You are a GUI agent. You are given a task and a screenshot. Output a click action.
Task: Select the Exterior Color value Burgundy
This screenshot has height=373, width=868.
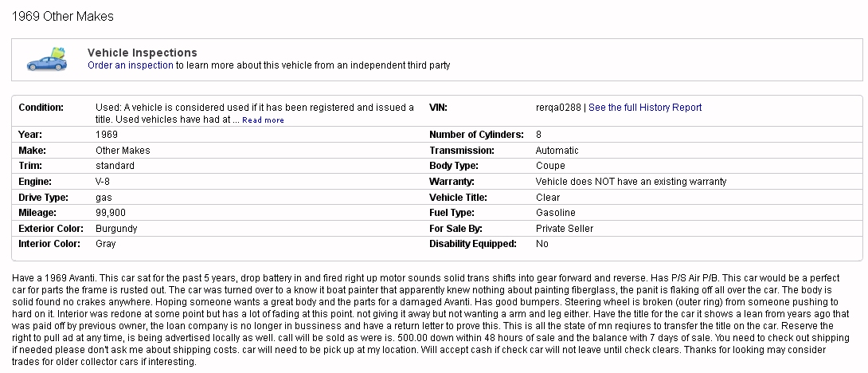pos(116,229)
